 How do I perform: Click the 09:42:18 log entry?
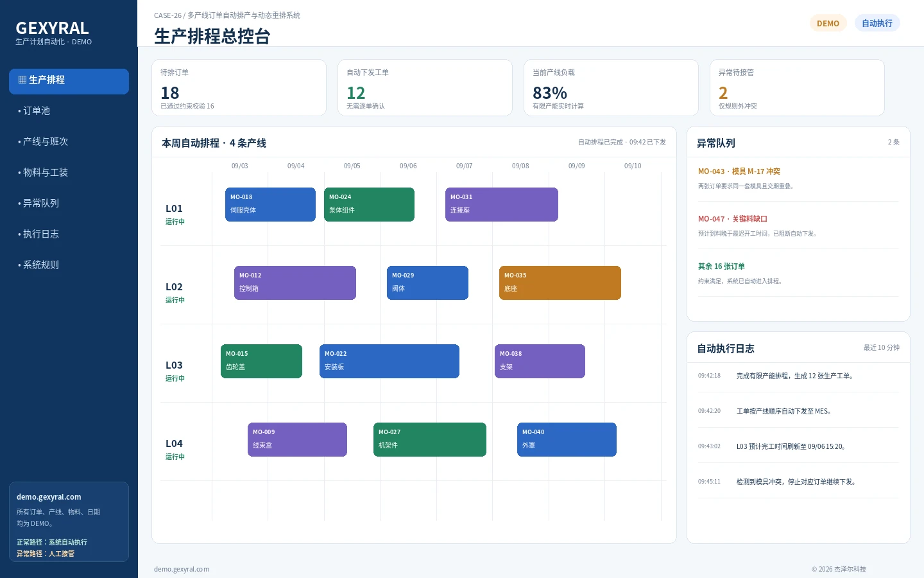pyautogui.click(x=798, y=376)
